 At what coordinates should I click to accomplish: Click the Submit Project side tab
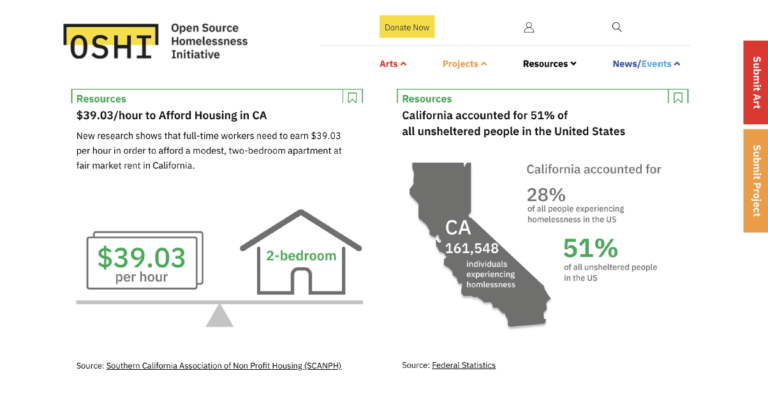tap(755, 180)
